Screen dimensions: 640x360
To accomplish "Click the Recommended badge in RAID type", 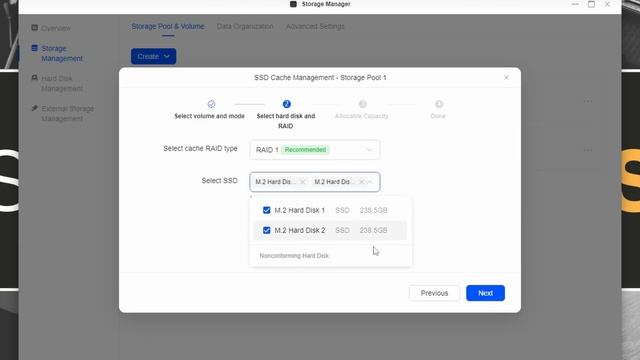I will pos(305,150).
